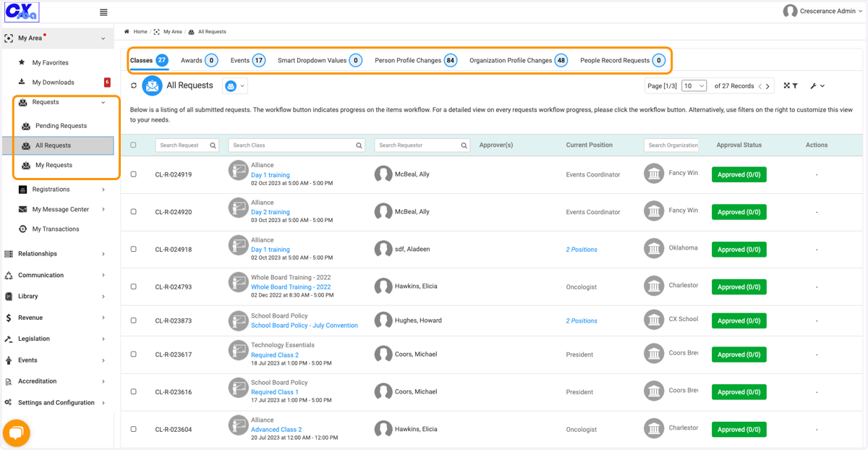This screenshot has width=868, height=450.
Task: Open Pending Requests in sidebar
Action: 61,126
